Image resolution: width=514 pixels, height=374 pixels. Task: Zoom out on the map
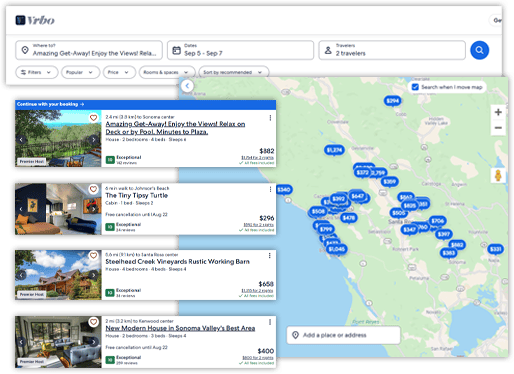(498, 128)
